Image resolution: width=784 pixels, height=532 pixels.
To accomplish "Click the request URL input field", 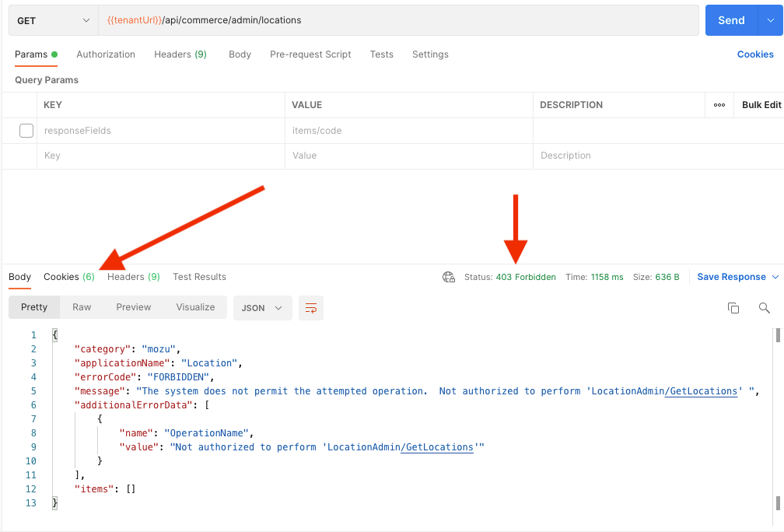I will [389, 20].
